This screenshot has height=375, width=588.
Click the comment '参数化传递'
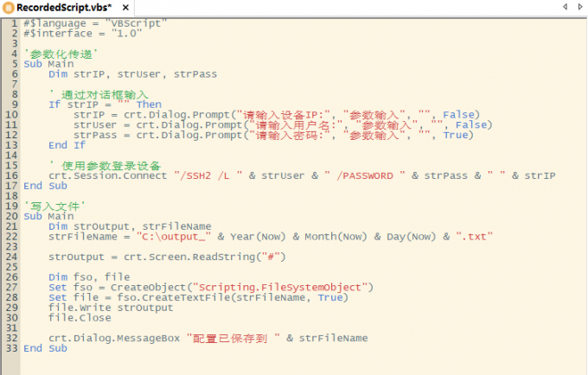(61, 54)
